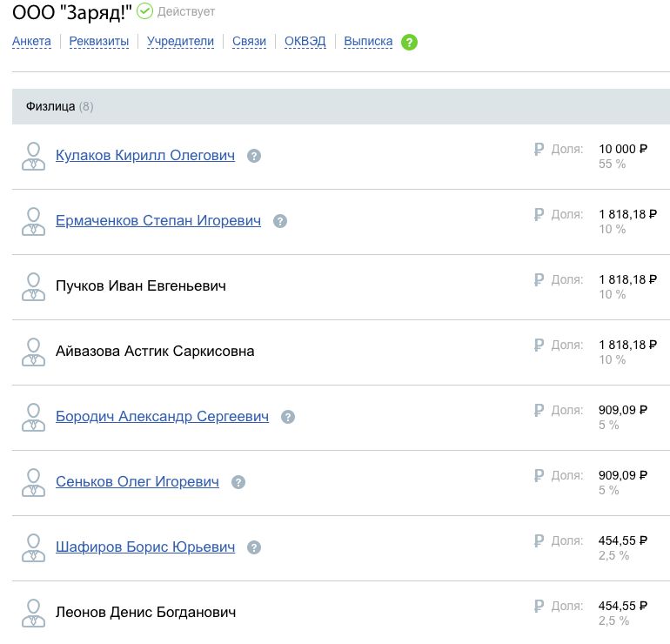The width and height of the screenshot is (670, 644).
Task: Select the ОКВЭД tab
Action: 305,41
